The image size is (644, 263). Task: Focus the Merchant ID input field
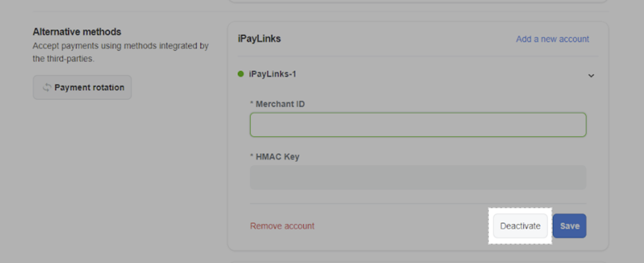point(418,124)
